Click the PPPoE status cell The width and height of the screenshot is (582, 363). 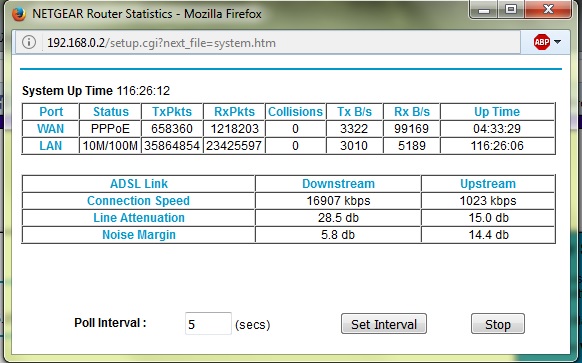[111, 129]
